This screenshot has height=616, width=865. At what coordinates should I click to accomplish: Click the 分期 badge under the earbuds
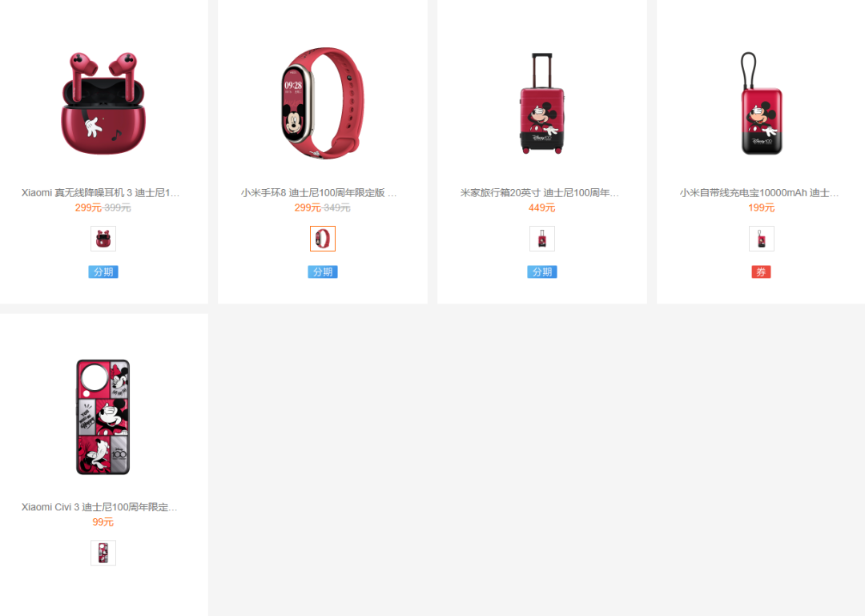103,272
